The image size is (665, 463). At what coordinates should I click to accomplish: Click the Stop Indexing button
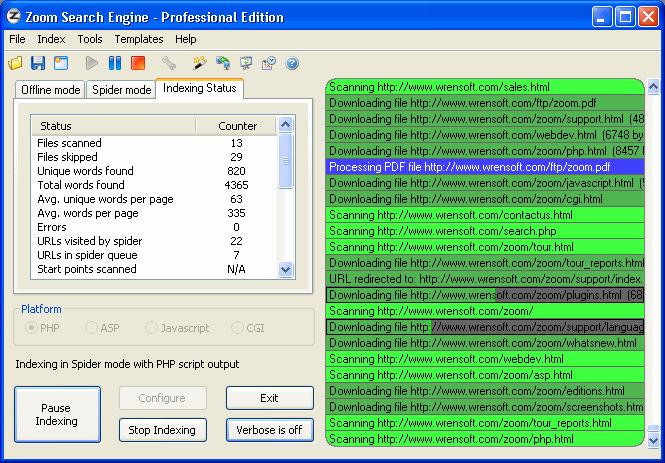163,430
